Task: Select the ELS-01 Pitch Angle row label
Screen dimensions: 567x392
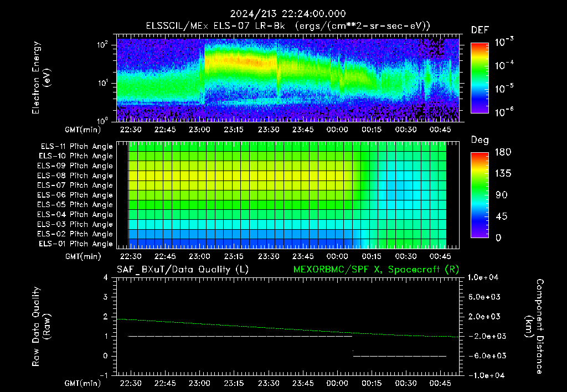Action: [76, 244]
